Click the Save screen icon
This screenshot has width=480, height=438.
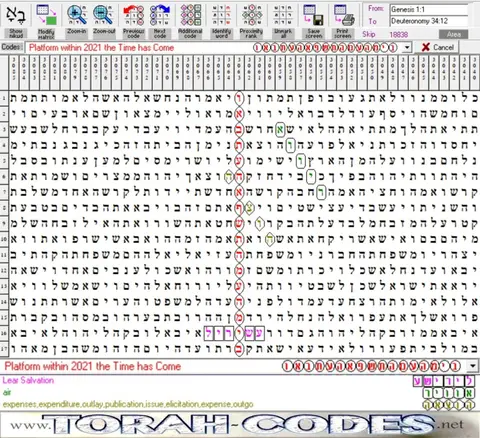313,15
